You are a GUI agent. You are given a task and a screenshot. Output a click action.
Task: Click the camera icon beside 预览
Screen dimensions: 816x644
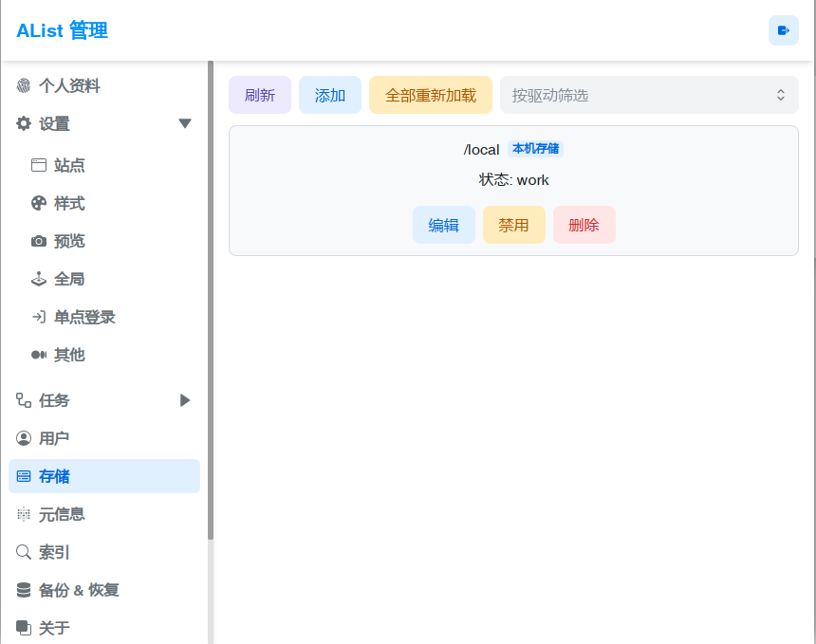(39, 241)
